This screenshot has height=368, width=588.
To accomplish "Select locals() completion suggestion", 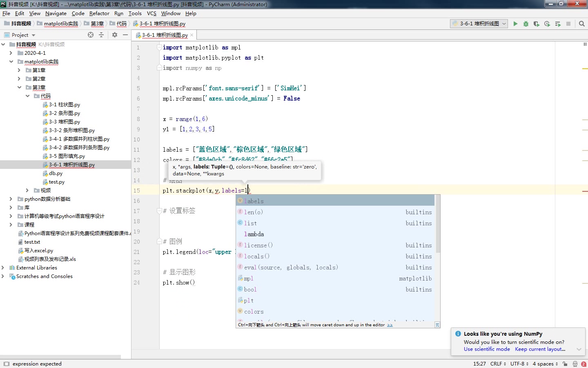I will [335, 256].
